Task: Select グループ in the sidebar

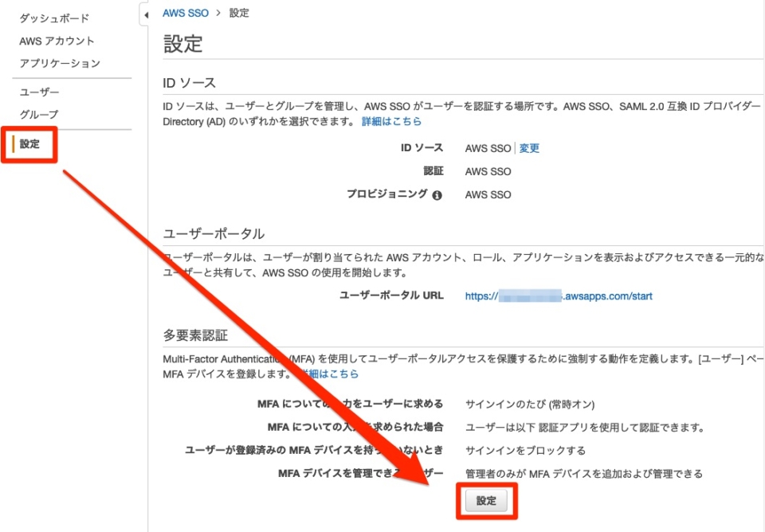Action: pos(39,115)
